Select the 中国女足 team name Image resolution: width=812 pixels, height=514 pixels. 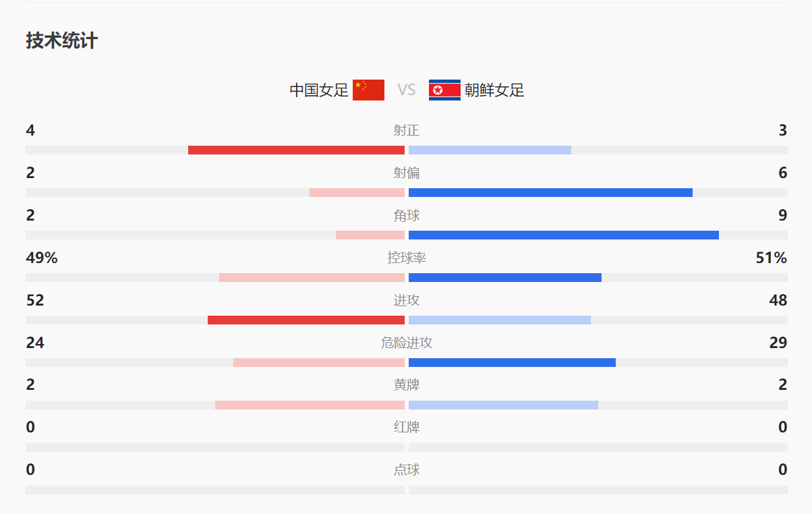coord(319,90)
